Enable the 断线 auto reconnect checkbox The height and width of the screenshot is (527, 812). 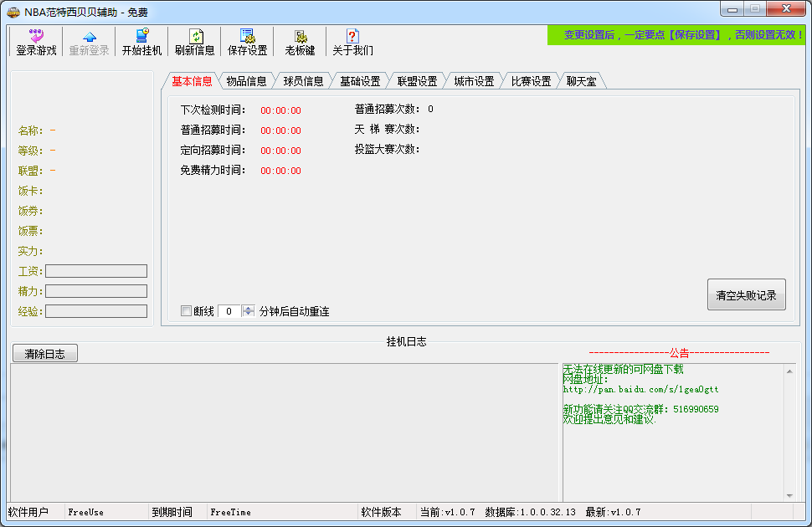click(187, 311)
